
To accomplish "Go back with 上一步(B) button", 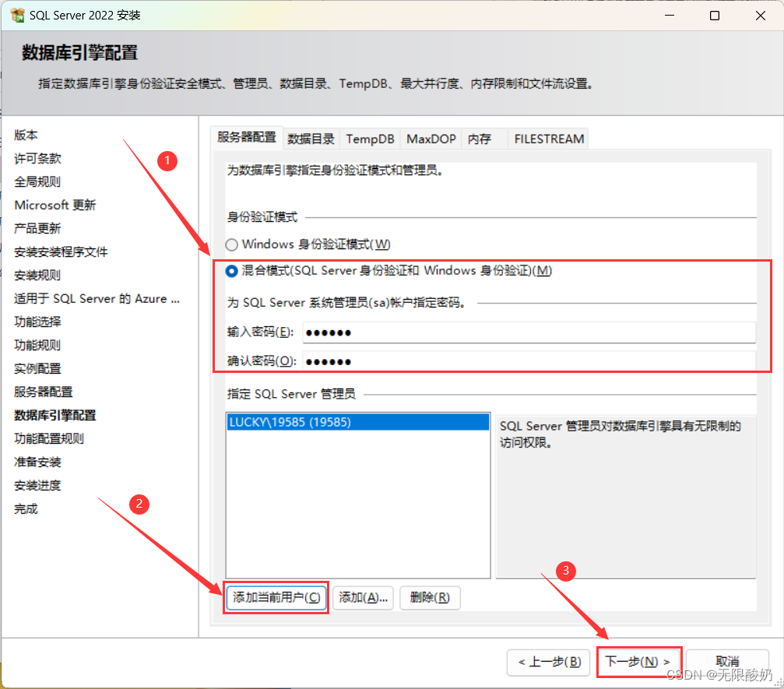I will coord(549,662).
